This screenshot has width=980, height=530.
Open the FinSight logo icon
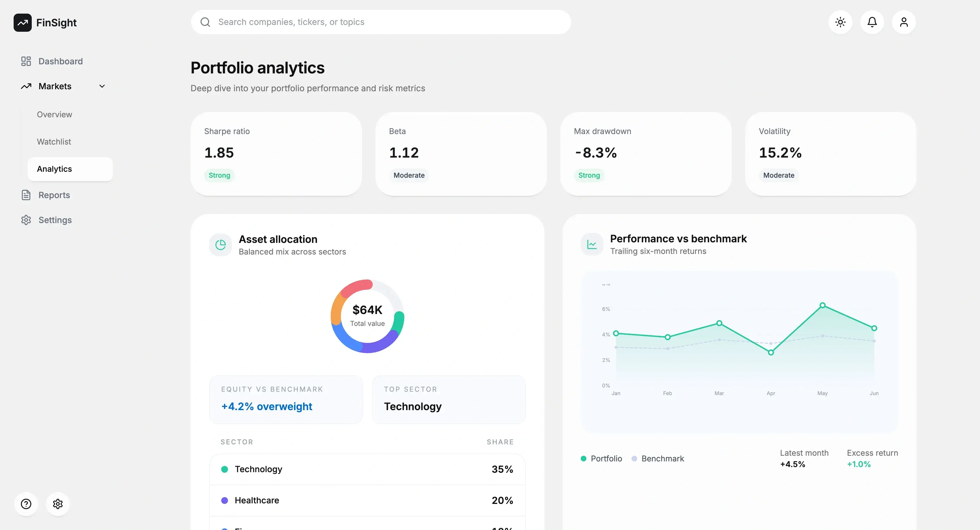[22, 22]
